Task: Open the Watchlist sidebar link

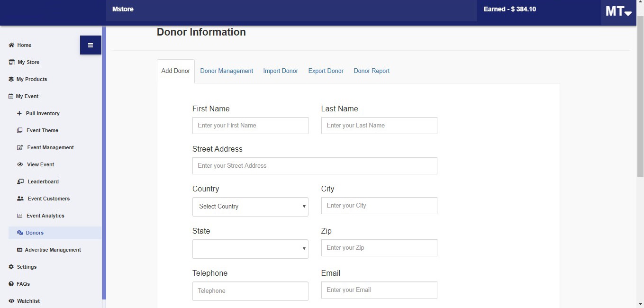Action: (28, 301)
